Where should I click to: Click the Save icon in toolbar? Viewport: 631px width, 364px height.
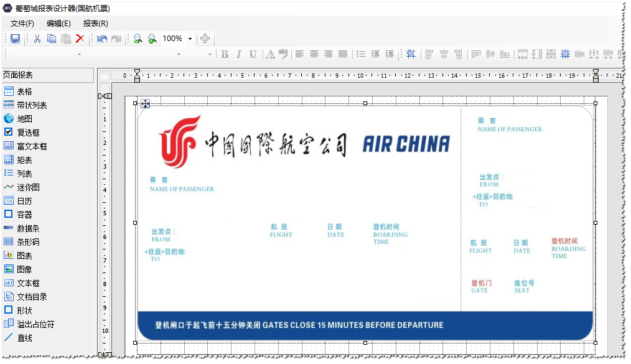point(16,39)
